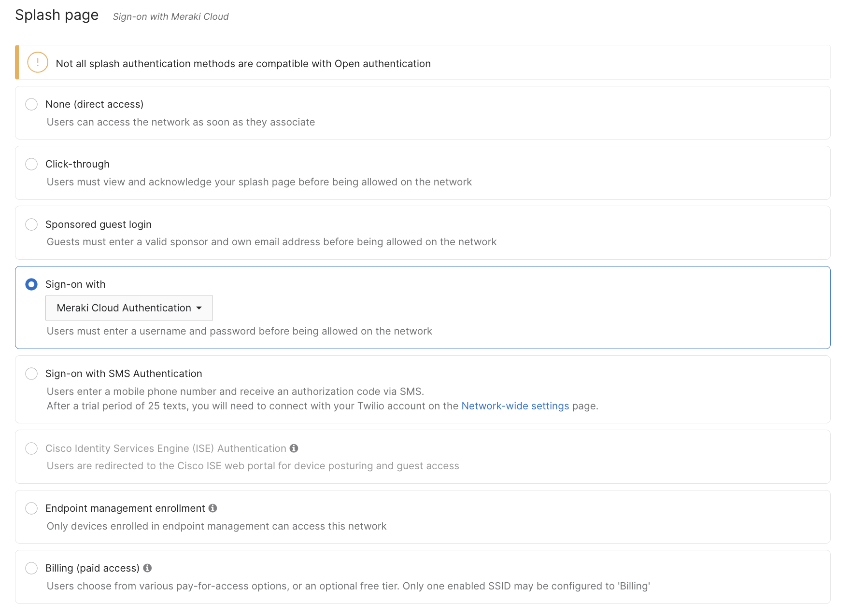Select the None (direct access) radio button
This screenshot has width=850, height=616.
[31, 104]
